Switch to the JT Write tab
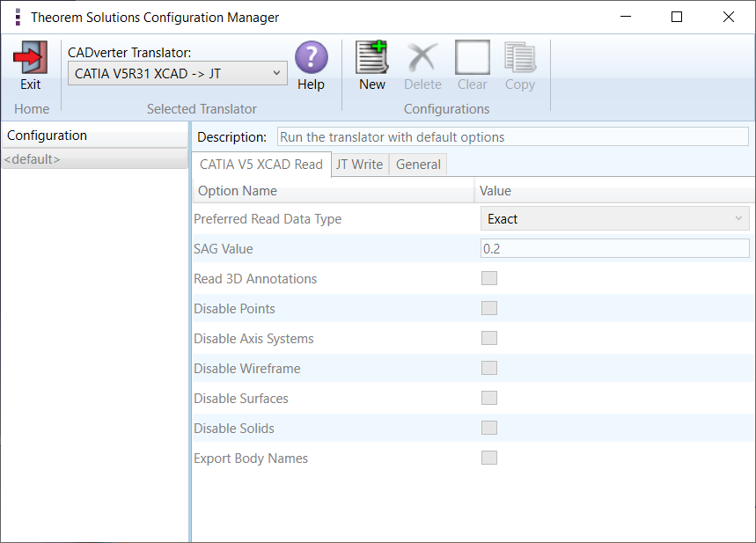756x543 pixels. point(360,165)
